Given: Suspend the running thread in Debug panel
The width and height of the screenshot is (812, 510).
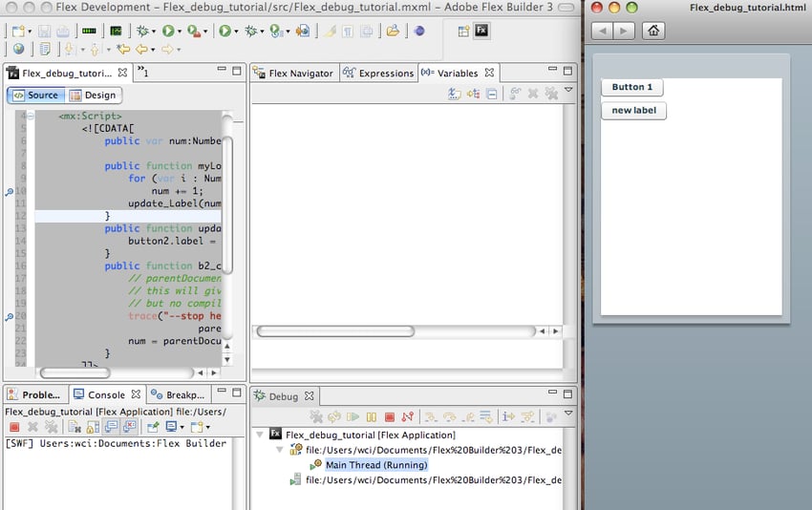Looking at the screenshot, I should tap(372, 416).
